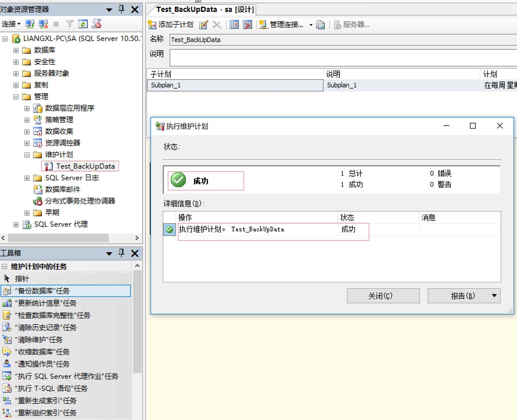
Task: Click the connect Object Explorer icon
Action: (30, 24)
